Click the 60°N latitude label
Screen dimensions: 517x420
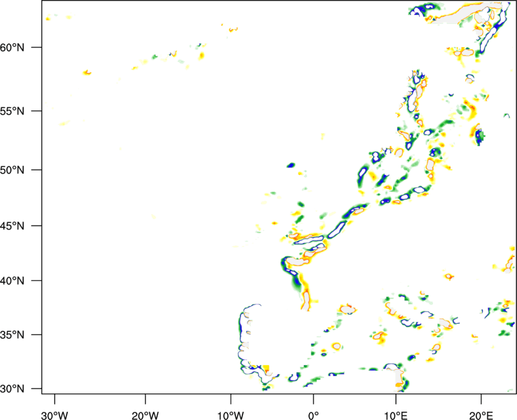click(12, 47)
